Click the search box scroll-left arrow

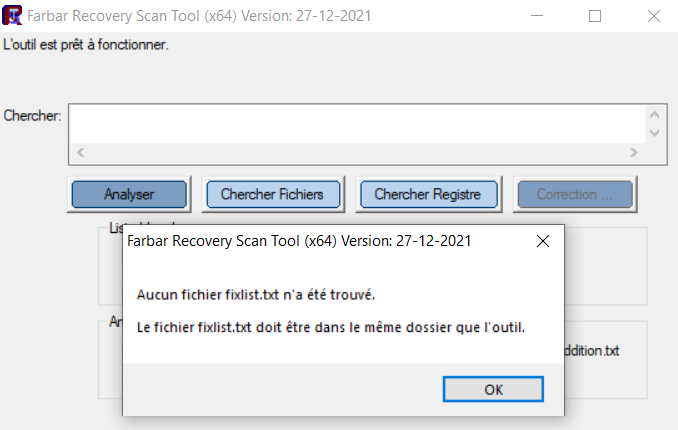click(x=80, y=153)
